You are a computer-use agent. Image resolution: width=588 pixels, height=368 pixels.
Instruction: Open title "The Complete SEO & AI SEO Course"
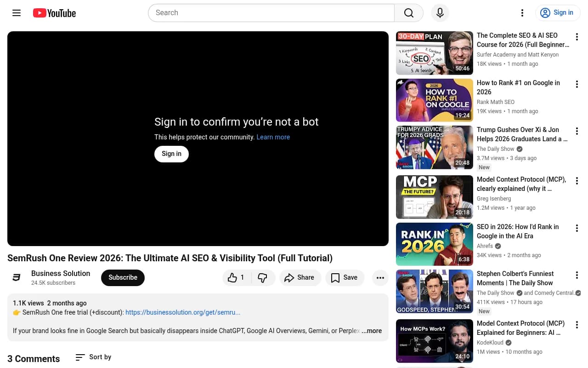(523, 40)
